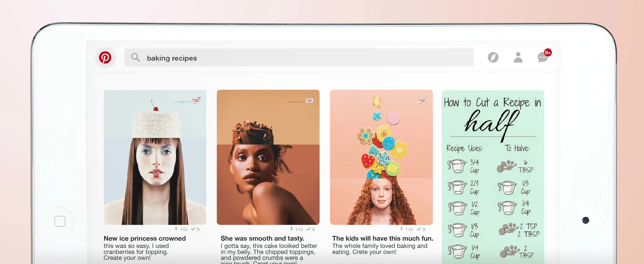Click the 9+ notification badge
The height and width of the screenshot is (264, 644).
click(x=548, y=53)
